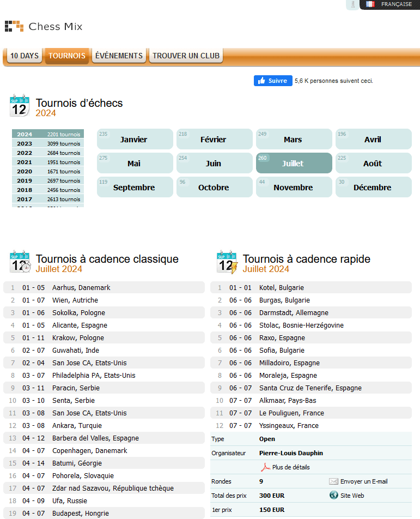Choose the Septembre month button
The width and height of the screenshot is (420, 519).
[x=135, y=187]
